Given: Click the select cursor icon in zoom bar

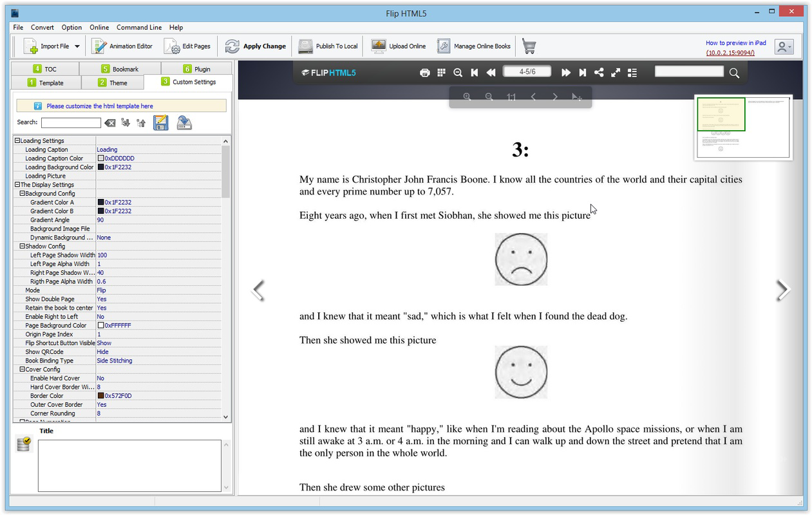Looking at the screenshot, I should tap(577, 97).
